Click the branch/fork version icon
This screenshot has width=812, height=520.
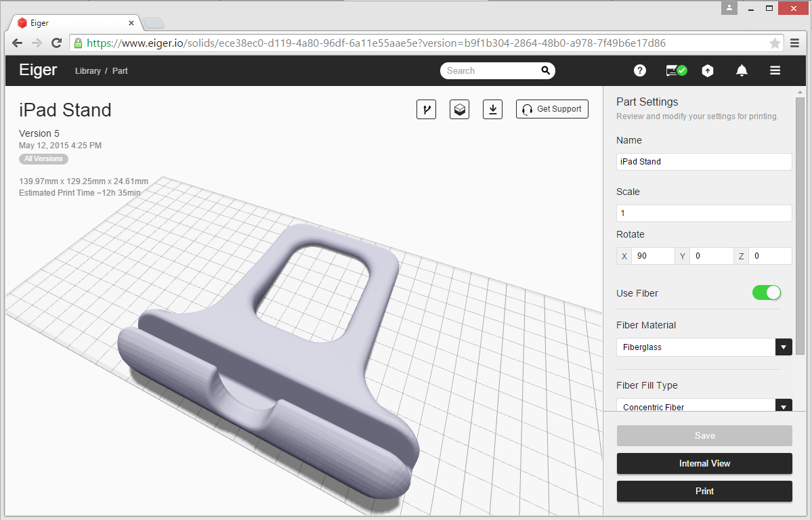(426, 109)
